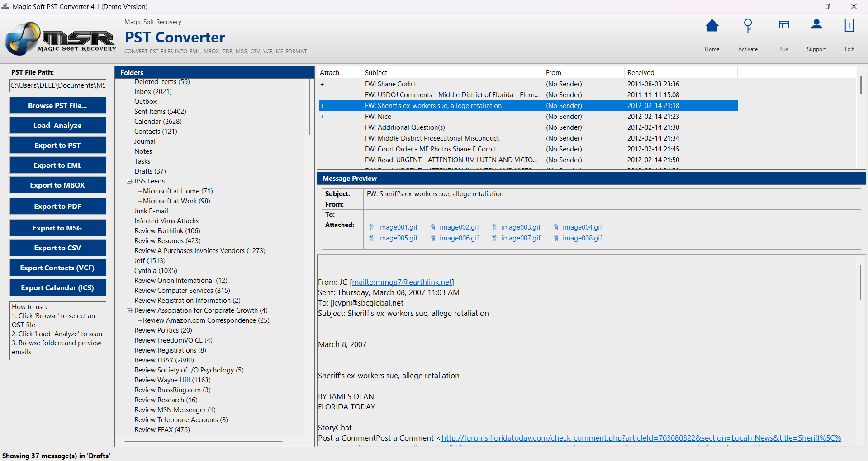The height and width of the screenshot is (461, 868).
Task: Click paperclip icon next to image005.gif
Action: pos(371,238)
